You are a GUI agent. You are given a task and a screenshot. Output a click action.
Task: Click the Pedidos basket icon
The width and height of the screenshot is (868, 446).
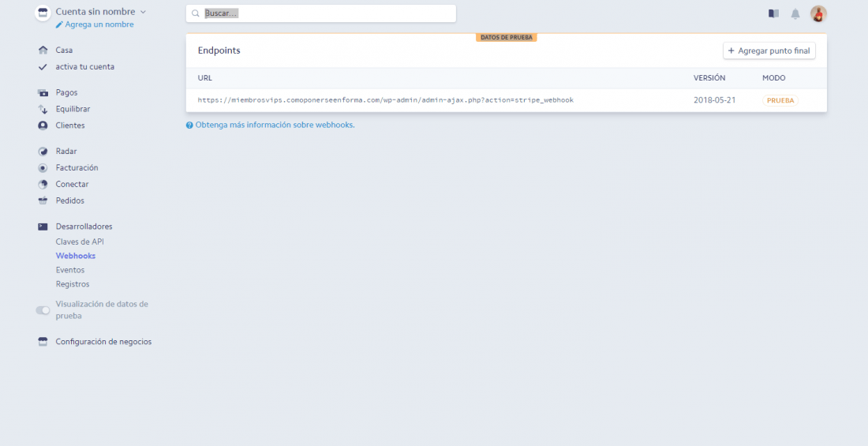tap(43, 201)
